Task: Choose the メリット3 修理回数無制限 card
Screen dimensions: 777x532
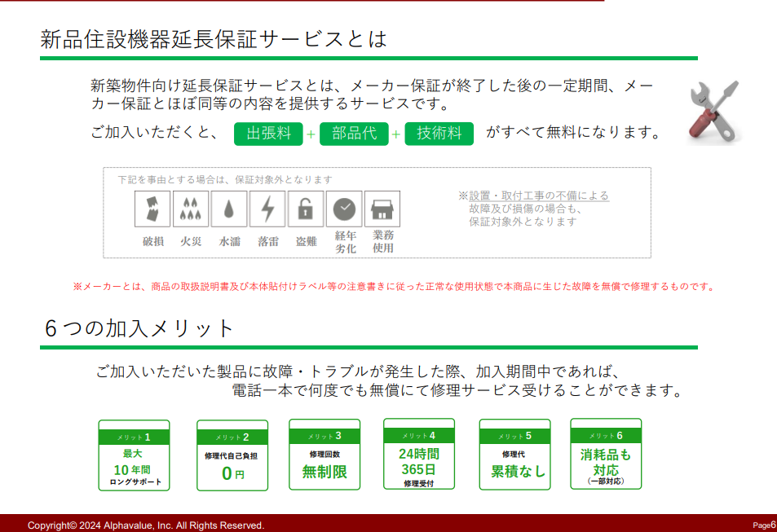Action: [324, 455]
